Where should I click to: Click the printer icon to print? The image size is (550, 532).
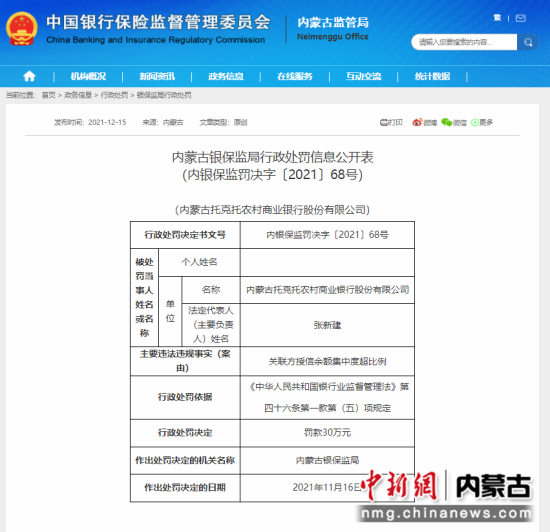[384, 122]
